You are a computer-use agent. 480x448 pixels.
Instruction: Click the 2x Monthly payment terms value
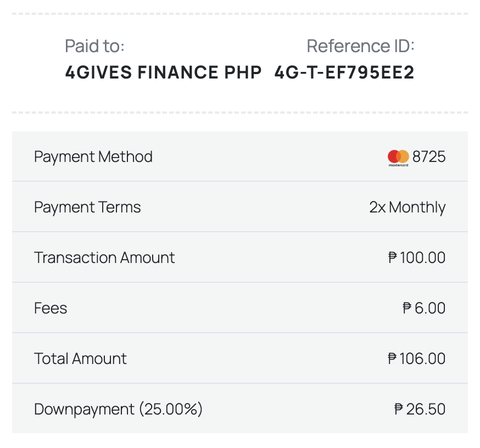point(407,208)
